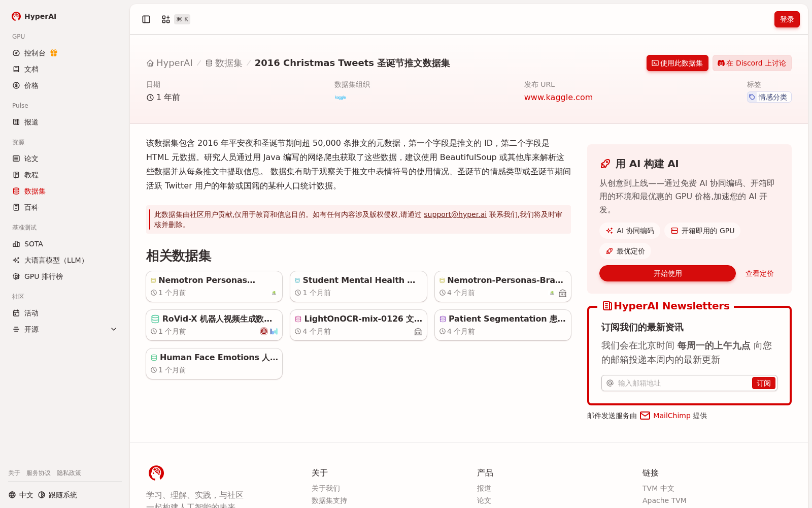Click 开始使用 button
812x508 pixels.
667,273
